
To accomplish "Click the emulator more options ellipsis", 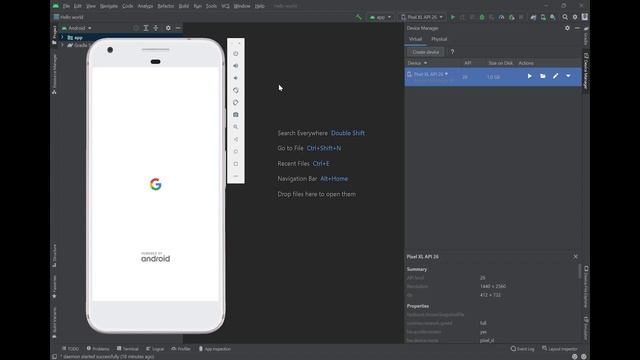I will pyautogui.click(x=236, y=176).
